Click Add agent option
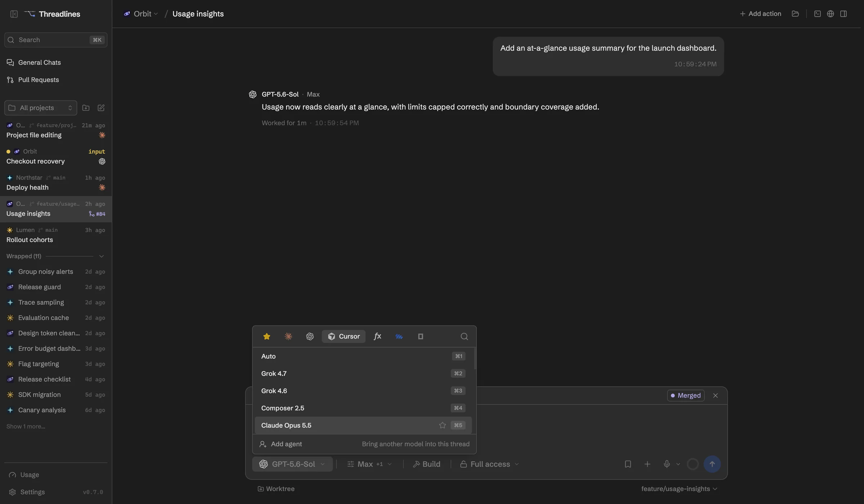 [x=364, y=444]
